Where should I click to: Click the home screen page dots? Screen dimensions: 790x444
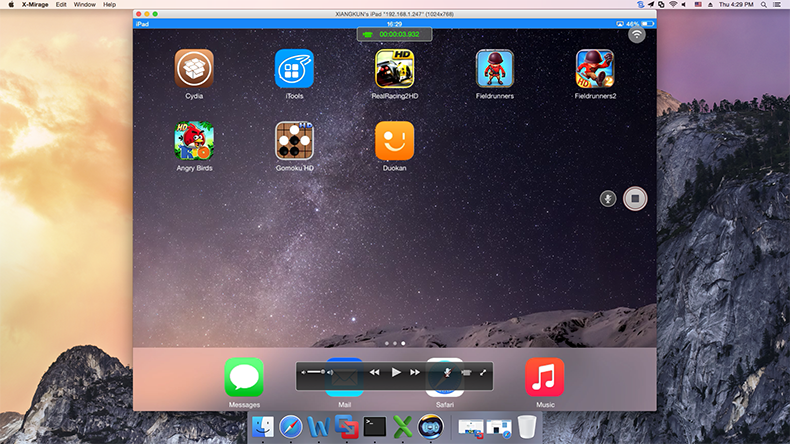394,344
